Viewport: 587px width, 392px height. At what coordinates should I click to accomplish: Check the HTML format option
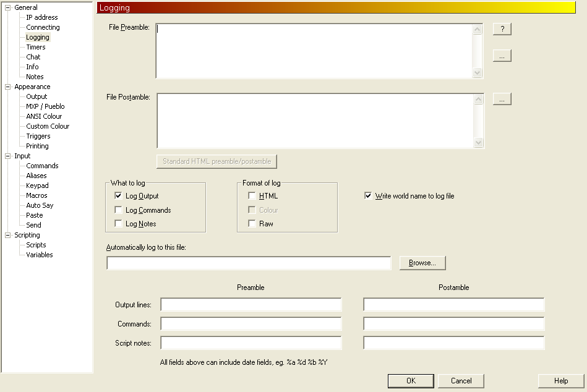[x=252, y=196]
